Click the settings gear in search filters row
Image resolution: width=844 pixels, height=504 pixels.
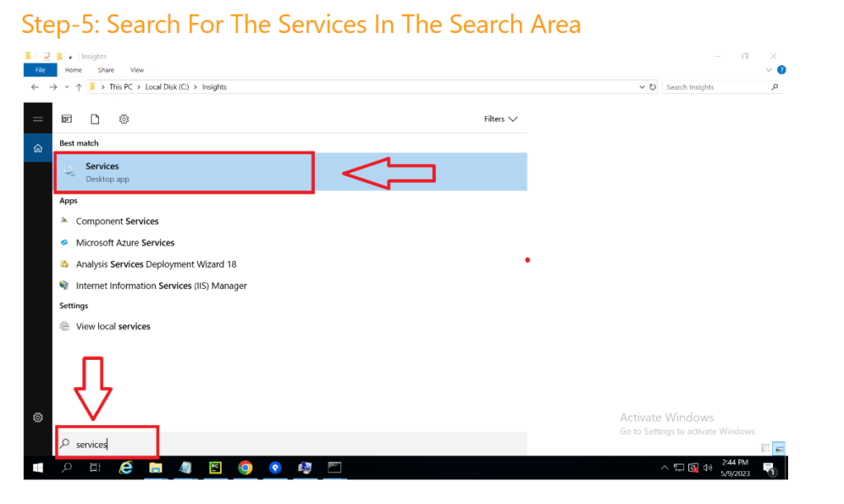click(x=124, y=119)
